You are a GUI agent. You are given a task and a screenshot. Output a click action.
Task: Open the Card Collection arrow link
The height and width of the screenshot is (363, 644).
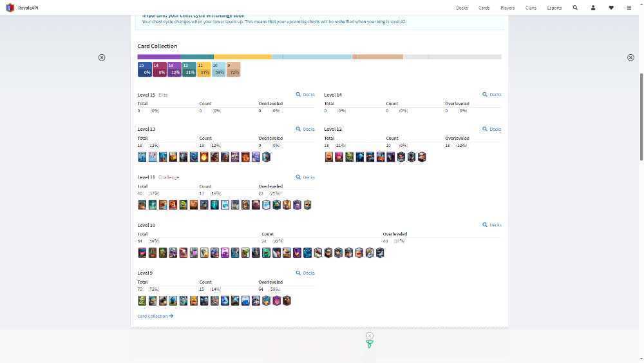155,316
